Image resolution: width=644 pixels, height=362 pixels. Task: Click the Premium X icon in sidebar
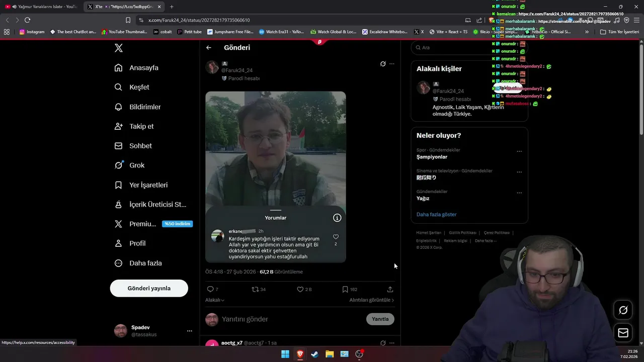(x=118, y=224)
